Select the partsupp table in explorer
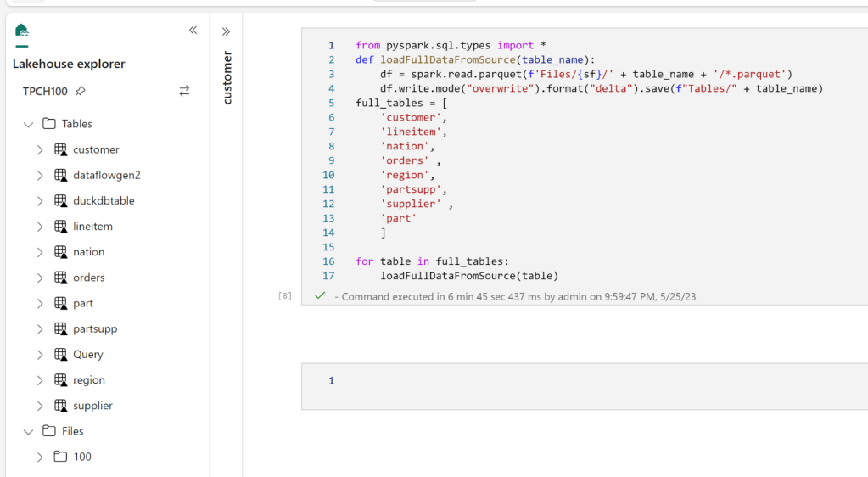 (95, 328)
